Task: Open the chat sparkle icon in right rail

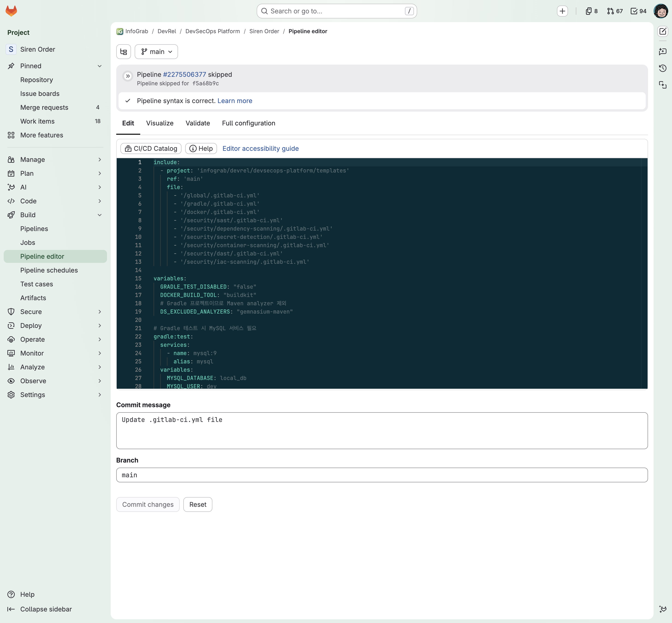Action: point(663,52)
